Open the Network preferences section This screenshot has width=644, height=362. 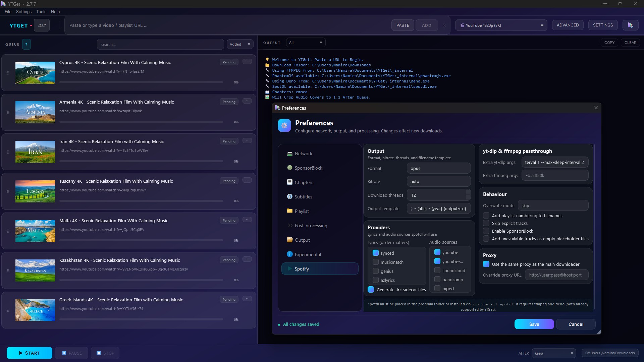[x=320, y=154]
